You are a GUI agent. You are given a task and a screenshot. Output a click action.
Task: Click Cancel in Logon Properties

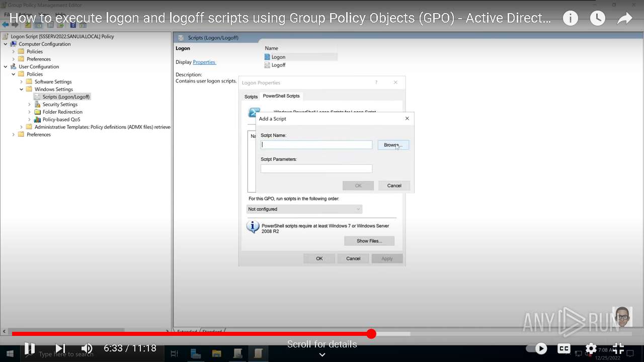click(353, 258)
